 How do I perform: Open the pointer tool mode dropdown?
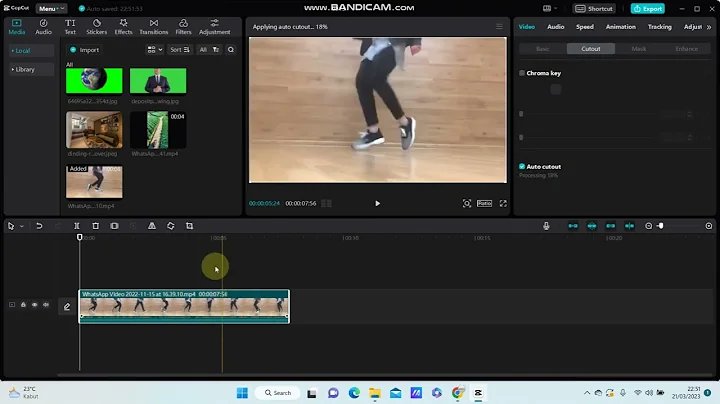point(22,226)
